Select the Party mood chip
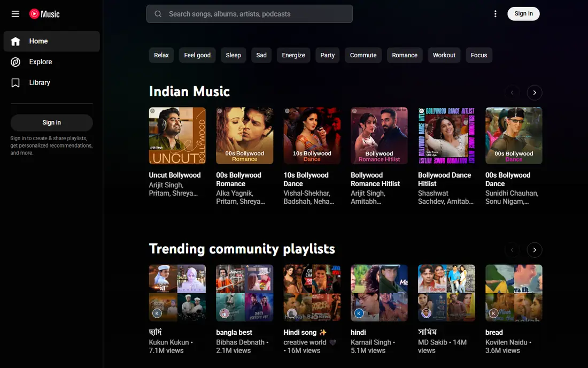588x368 pixels. [327, 55]
